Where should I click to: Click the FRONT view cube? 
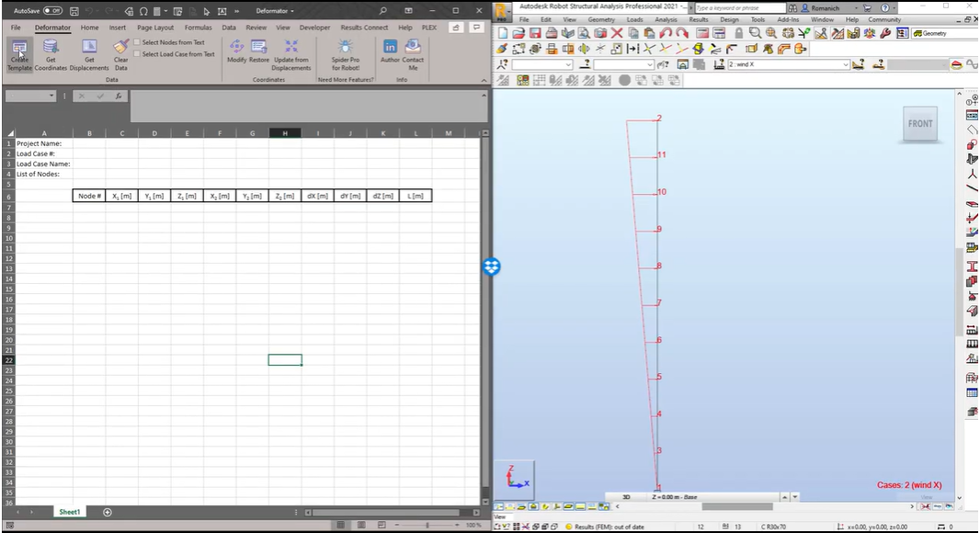pyautogui.click(x=920, y=124)
